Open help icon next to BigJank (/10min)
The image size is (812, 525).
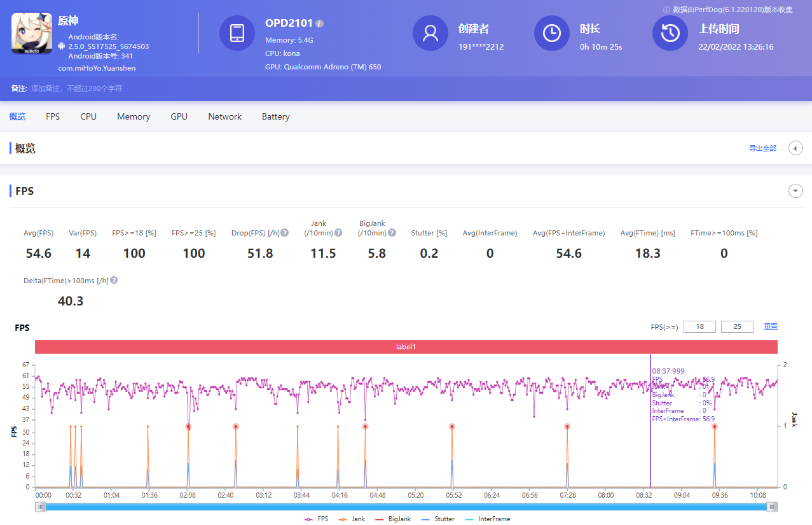pyautogui.click(x=392, y=233)
